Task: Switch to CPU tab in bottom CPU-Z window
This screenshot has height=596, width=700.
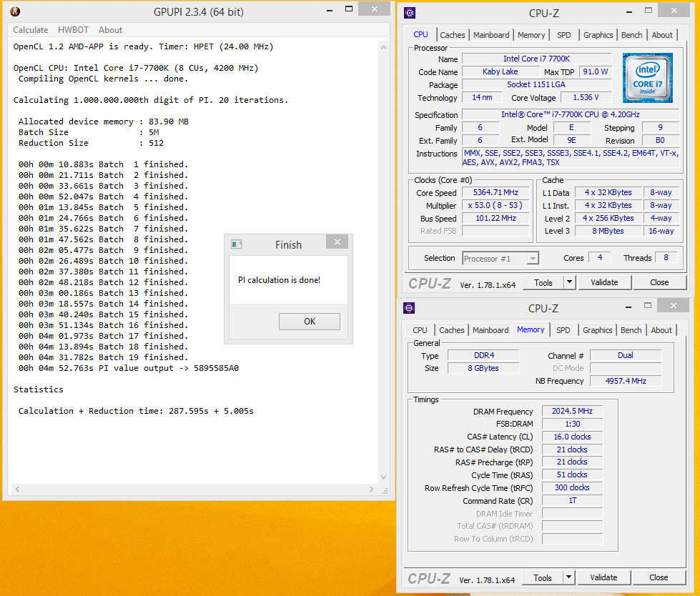Action: [420, 330]
